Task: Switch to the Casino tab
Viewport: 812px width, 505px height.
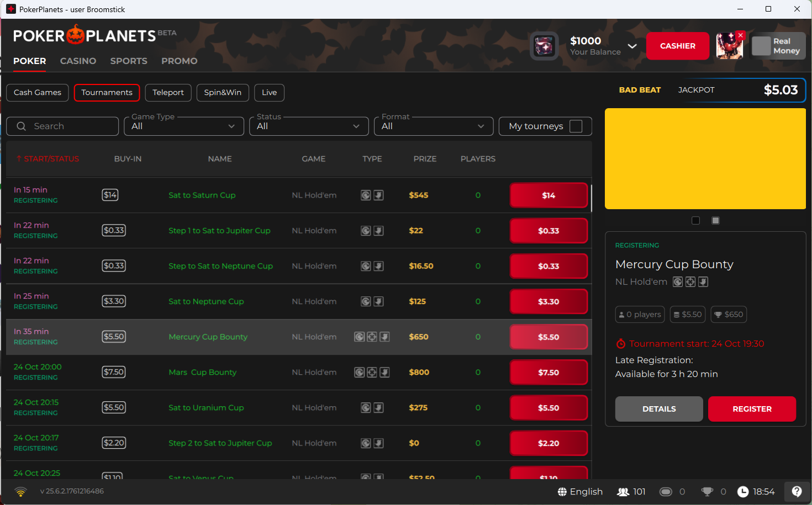Action: pyautogui.click(x=78, y=61)
